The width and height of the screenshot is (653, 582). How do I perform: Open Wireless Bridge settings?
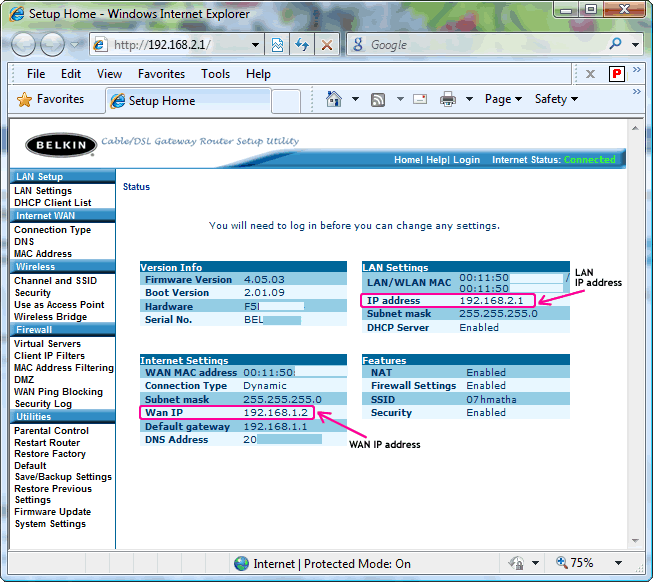[x=50, y=317]
